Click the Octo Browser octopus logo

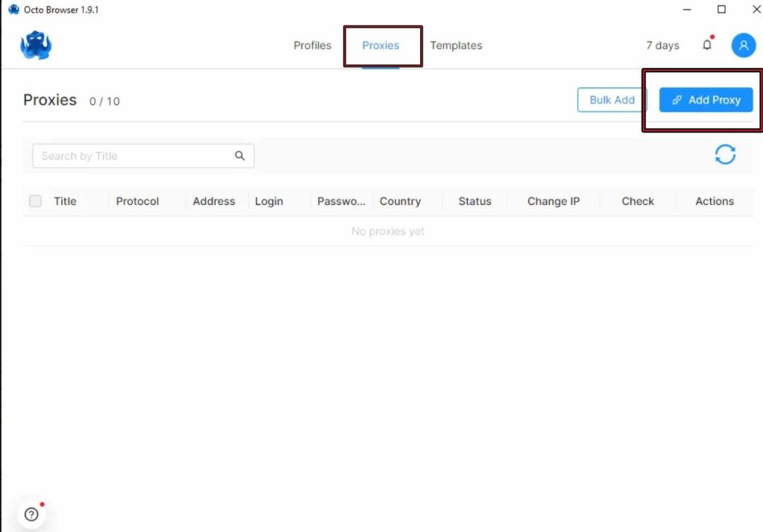click(x=36, y=45)
